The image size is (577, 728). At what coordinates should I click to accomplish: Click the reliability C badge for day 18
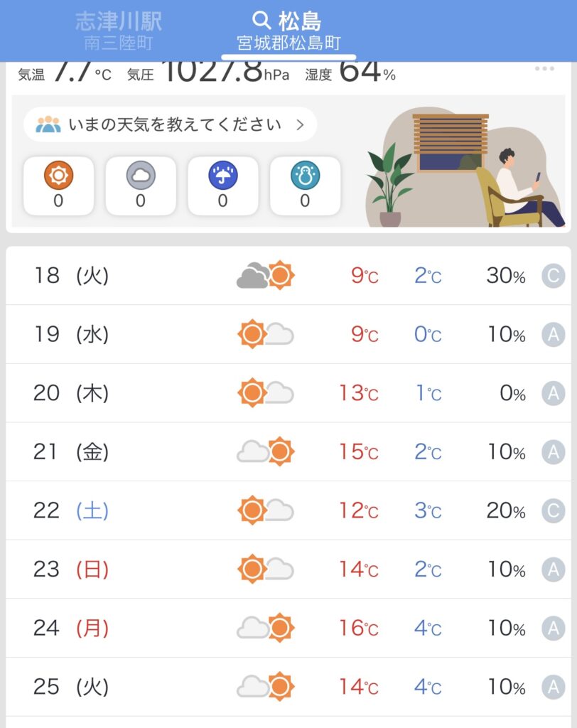pyautogui.click(x=553, y=276)
